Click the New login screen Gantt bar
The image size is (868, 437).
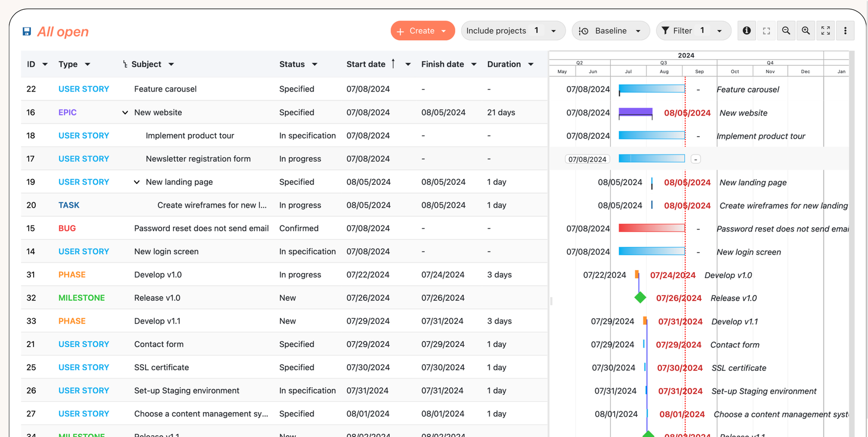(x=652, y=251)
